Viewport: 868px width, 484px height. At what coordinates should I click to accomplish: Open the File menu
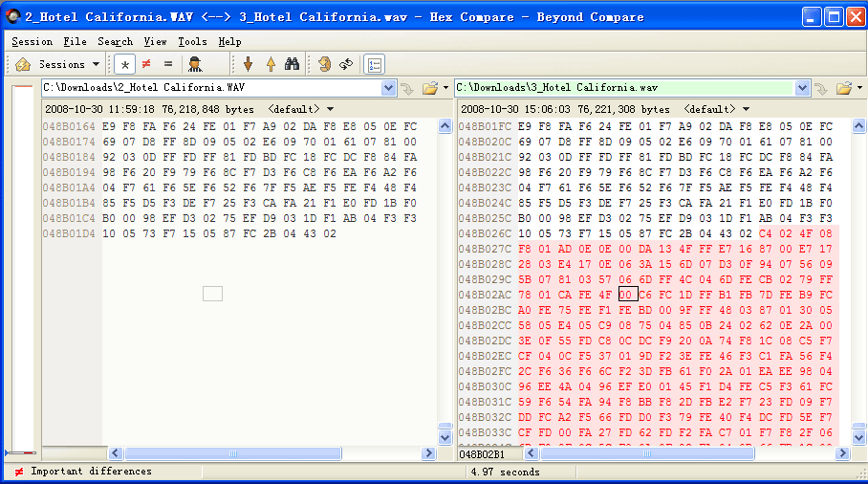point(75,41)
